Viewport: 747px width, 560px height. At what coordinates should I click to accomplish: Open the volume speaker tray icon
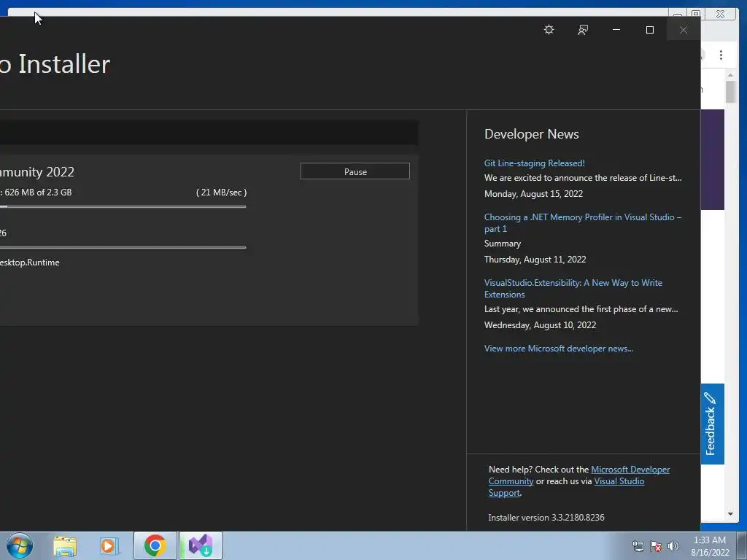point(673,546)
